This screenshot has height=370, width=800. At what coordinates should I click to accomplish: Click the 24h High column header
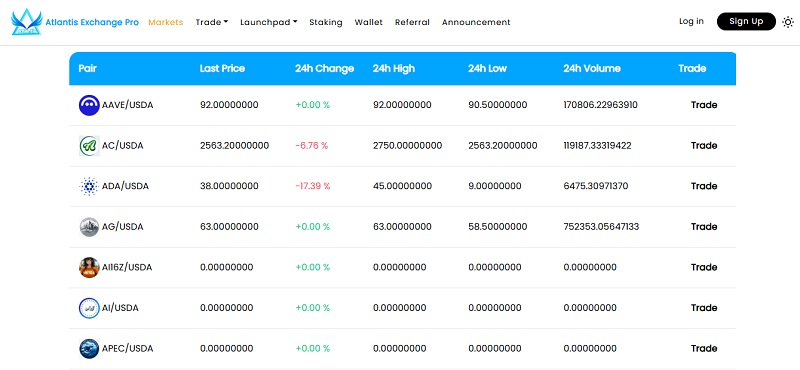point(393,68)
